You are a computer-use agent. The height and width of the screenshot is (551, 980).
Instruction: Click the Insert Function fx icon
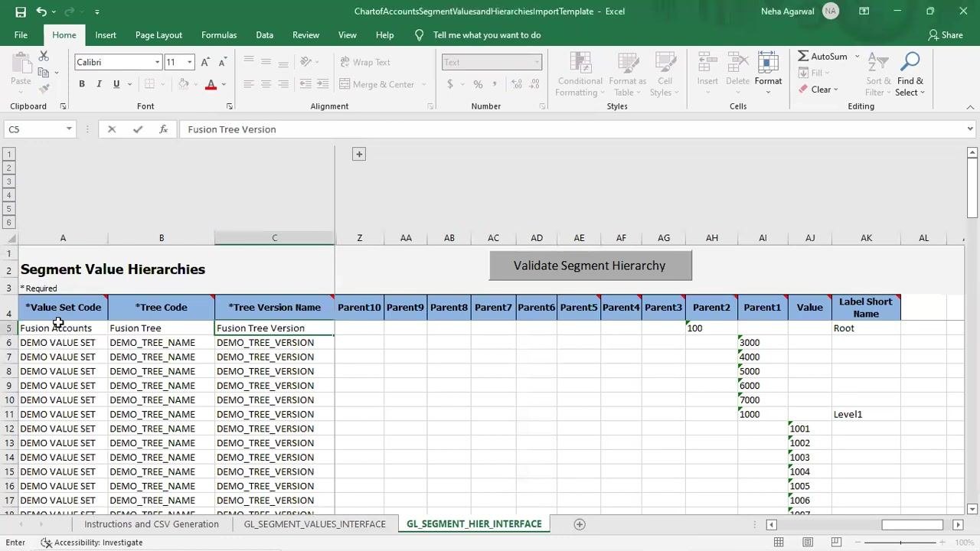163,129
